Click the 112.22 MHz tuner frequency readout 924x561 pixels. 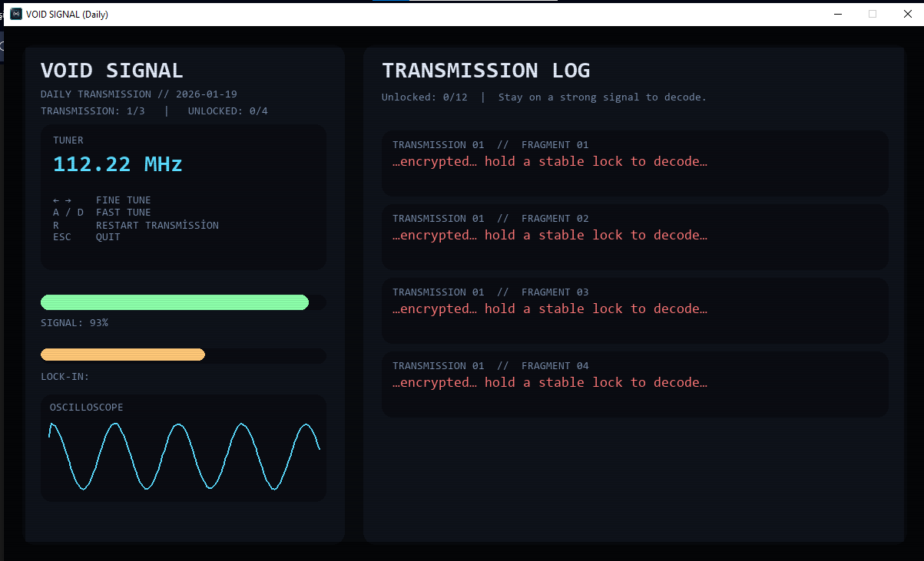(118, 163)
